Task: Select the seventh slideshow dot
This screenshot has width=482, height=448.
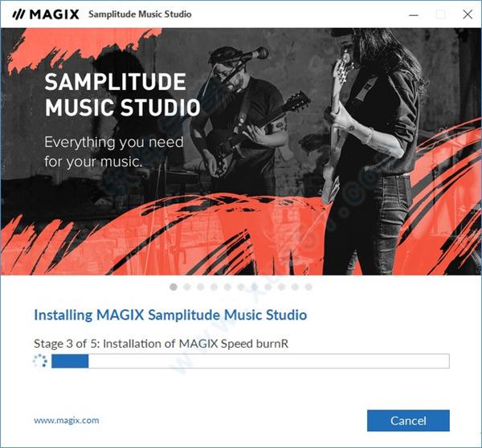Action: 255,287
